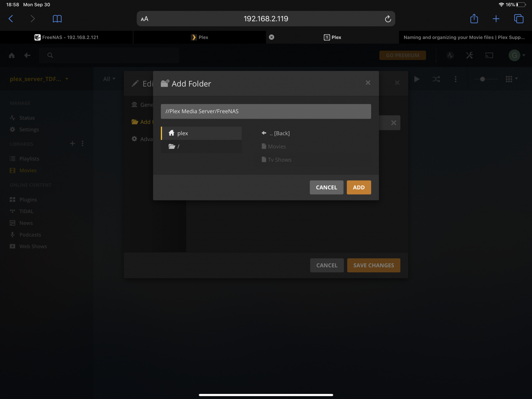Open Safari share sheet icon
This screenshot has height=399, width=532.
pyautogui.click(x=474, y=19)
